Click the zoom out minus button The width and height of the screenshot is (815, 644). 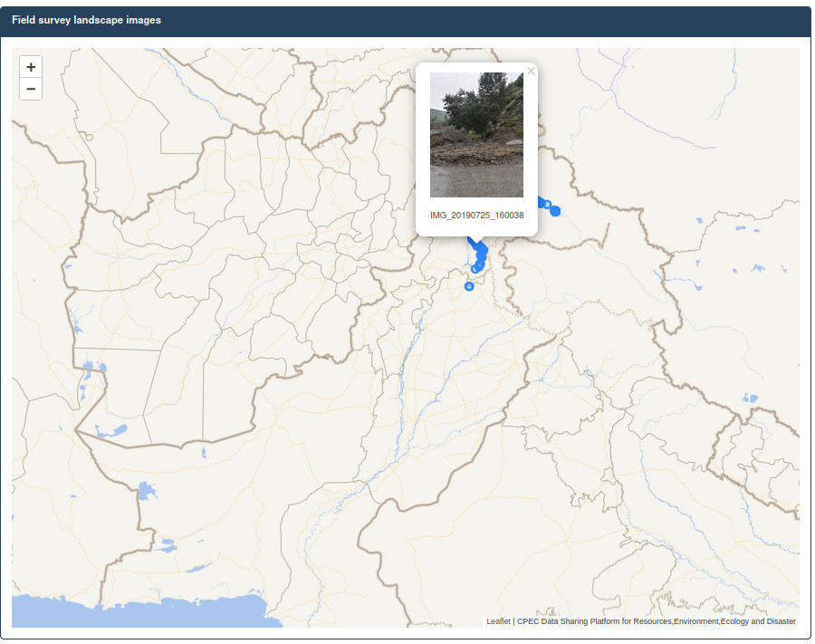point(31,89)
